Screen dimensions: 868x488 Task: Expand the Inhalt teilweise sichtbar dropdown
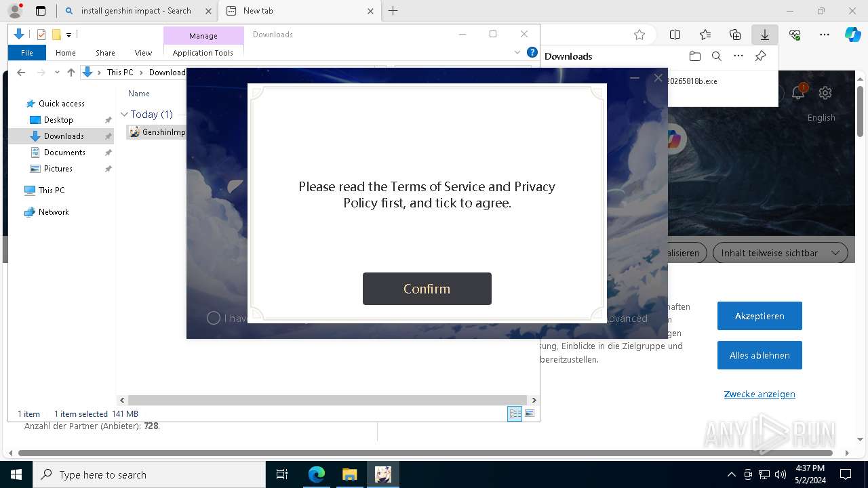coord(780,253)
